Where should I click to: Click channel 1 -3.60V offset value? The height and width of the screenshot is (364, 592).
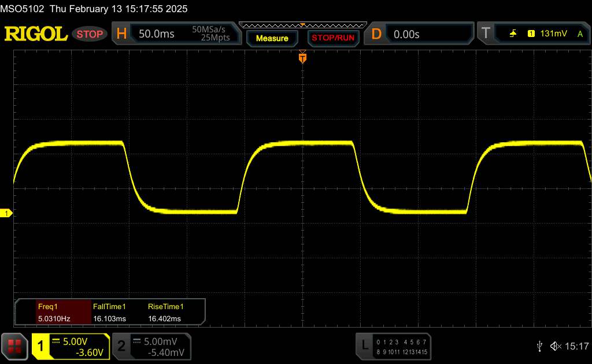[90, 352]
